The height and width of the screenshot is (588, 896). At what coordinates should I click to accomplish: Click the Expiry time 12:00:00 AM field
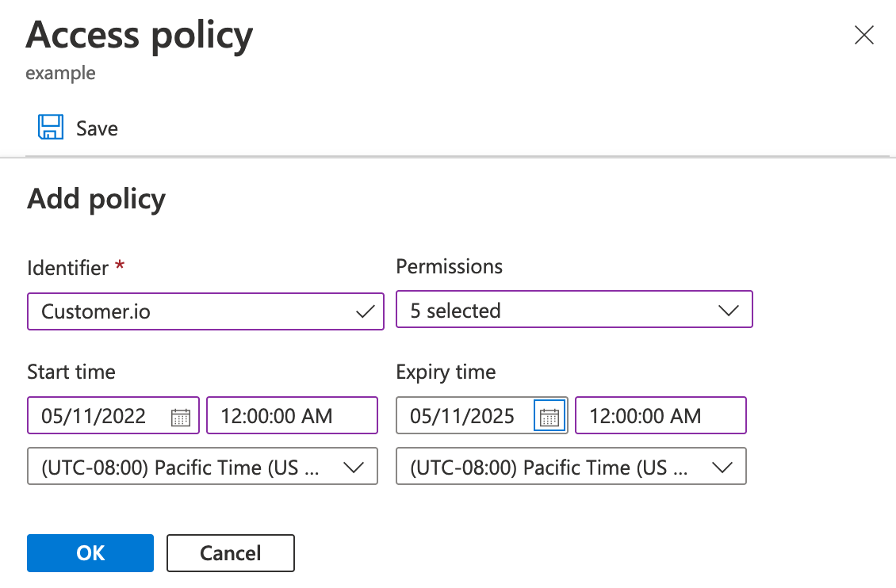coord(661,415)
